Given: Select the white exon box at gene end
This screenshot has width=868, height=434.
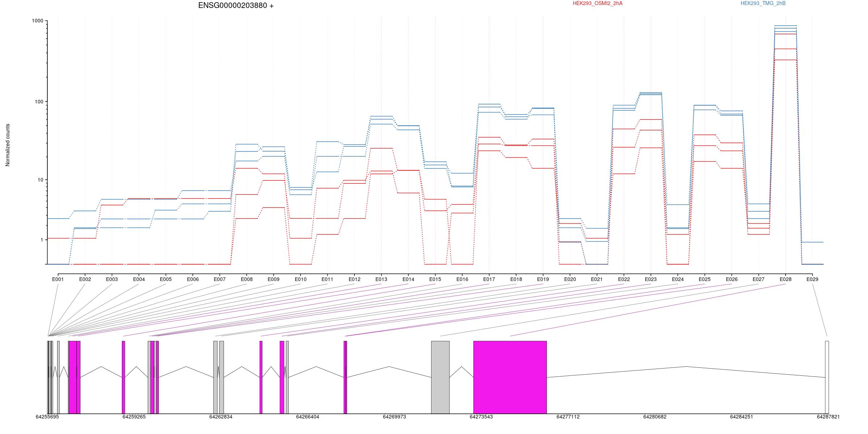Looking at the screenshot, I should click(827, 377).
